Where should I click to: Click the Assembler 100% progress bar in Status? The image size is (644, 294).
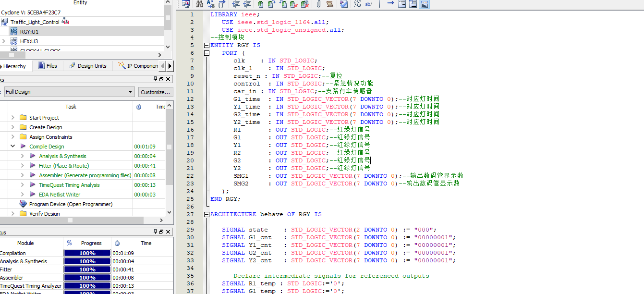[x=87, y=278]
